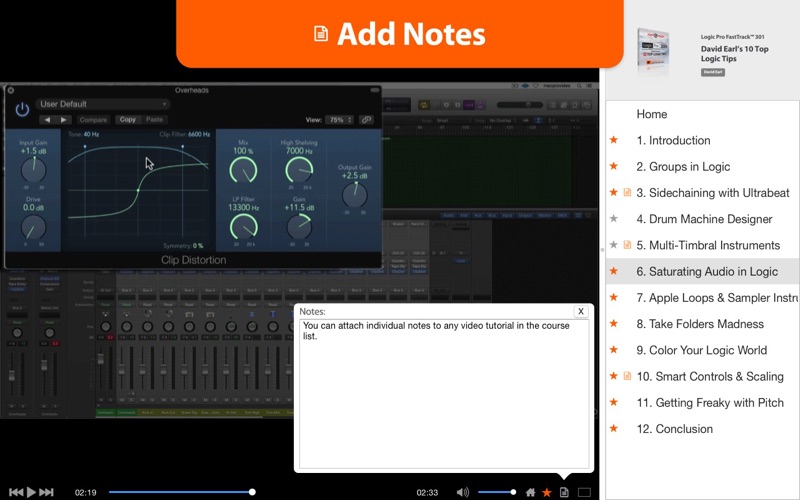Open lesson 7. Apple Loops & Sampler
Viewport: 800px width, 500px height.
[717, 298]
